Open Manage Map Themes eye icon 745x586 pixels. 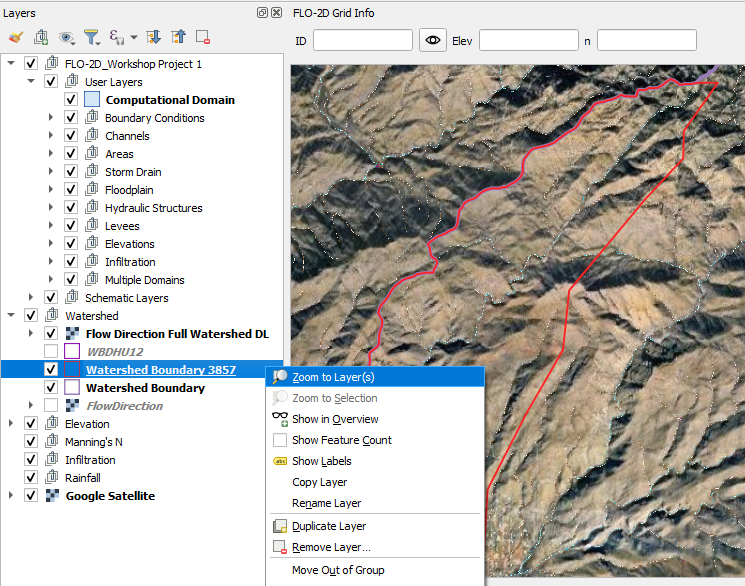(68, 38)
